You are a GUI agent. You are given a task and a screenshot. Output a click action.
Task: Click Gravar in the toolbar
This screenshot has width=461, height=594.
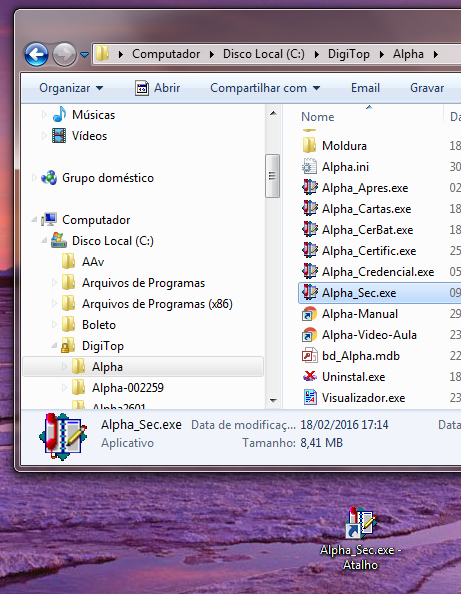point(427,88)
